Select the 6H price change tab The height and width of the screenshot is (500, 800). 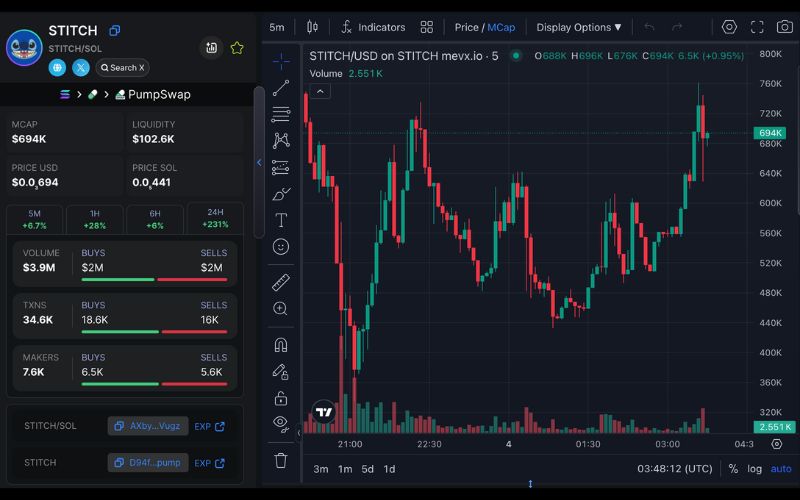pos(155,219)
